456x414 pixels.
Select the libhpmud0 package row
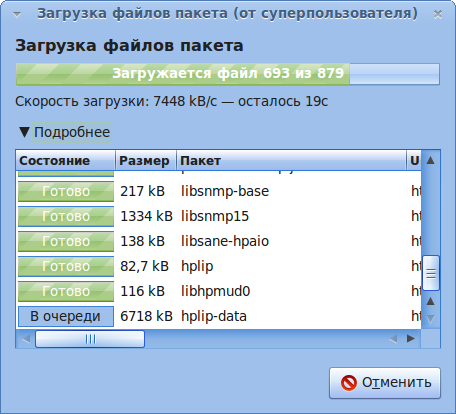click(x=219, y=291)
